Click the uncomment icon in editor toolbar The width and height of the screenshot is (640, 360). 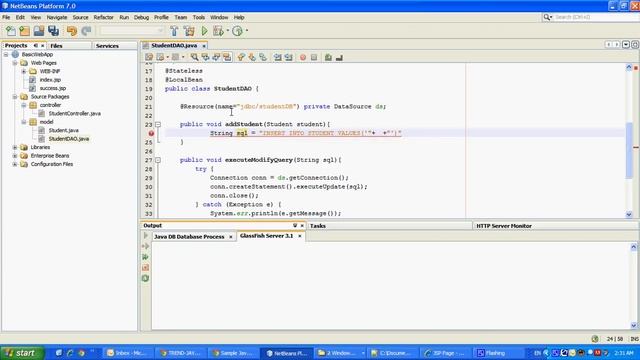[x=339, y=58]
